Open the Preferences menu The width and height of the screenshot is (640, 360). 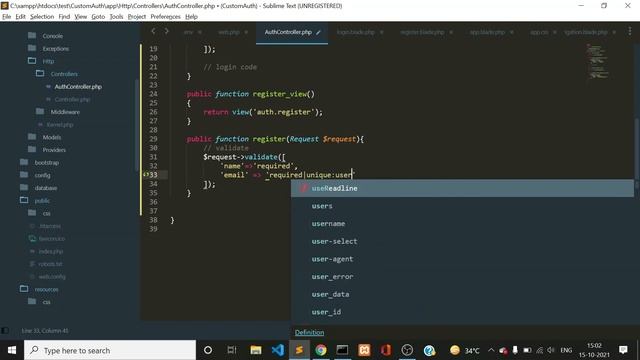pos(165,17)
